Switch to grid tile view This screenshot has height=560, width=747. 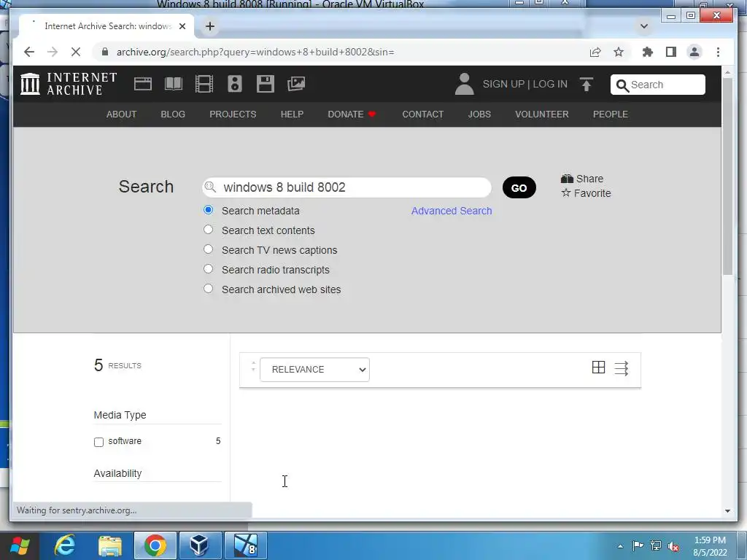tap(598, 367)
